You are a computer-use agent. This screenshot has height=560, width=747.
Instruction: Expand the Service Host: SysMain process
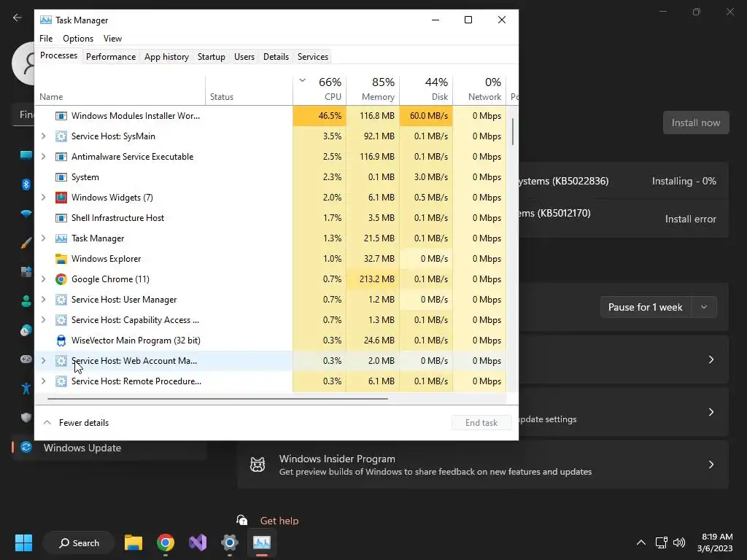pyautogui.click(x=43, y=136)
